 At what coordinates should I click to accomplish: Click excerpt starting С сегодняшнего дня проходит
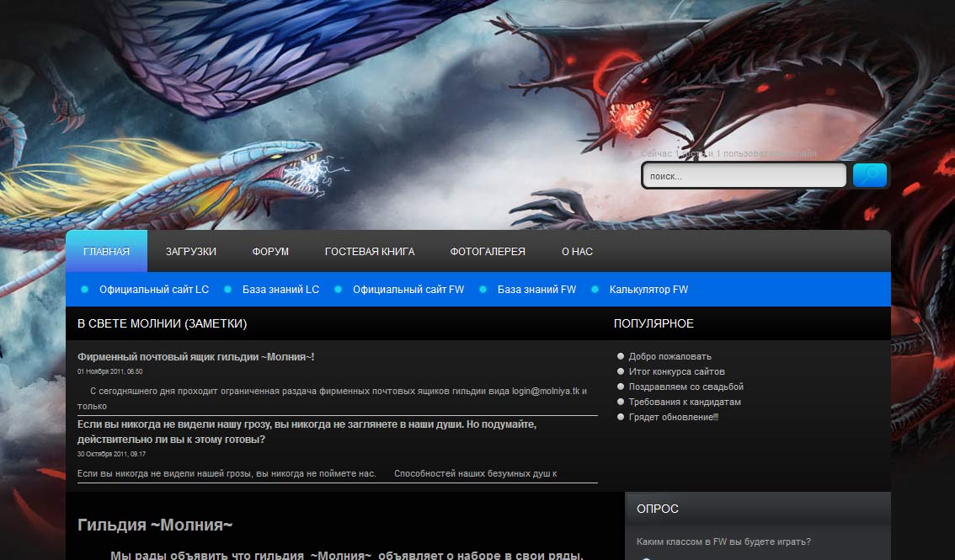(x=332, y=398)
